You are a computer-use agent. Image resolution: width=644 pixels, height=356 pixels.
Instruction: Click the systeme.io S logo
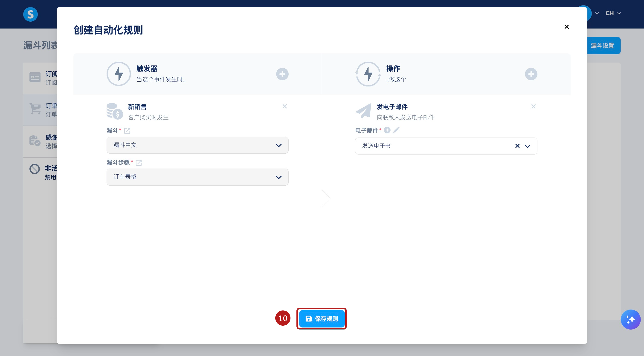[31, 14]
